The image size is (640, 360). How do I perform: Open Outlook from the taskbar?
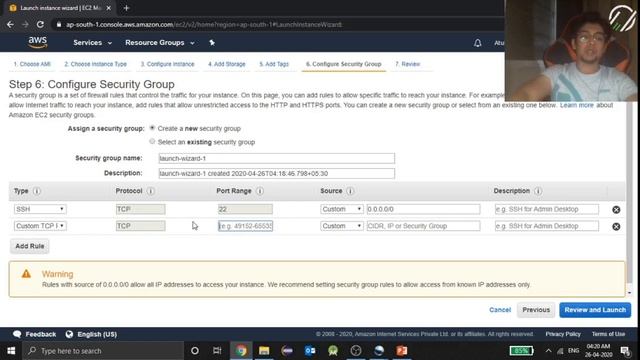click(310, 351)
